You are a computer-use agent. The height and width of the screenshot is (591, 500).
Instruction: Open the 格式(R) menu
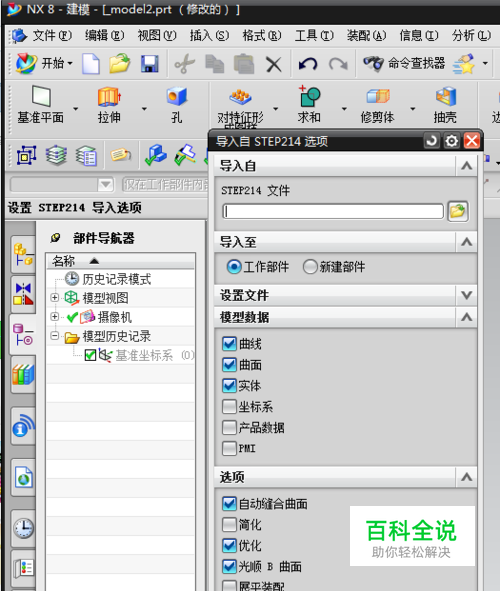[262, 36]
